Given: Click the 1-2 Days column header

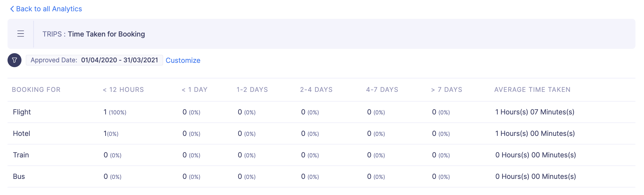Looking at the screenshot, I should click(252, 90).
